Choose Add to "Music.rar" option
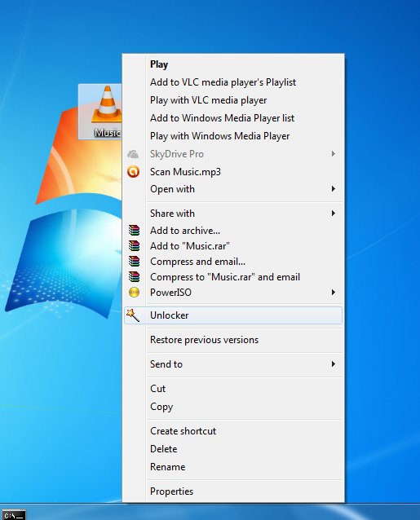 click(x=190, y=246)
